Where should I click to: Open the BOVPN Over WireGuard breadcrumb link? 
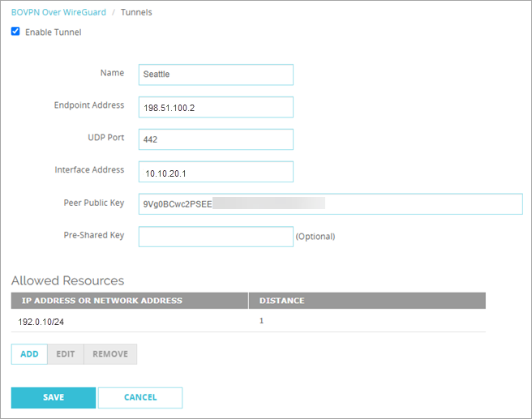coord(58,12)
